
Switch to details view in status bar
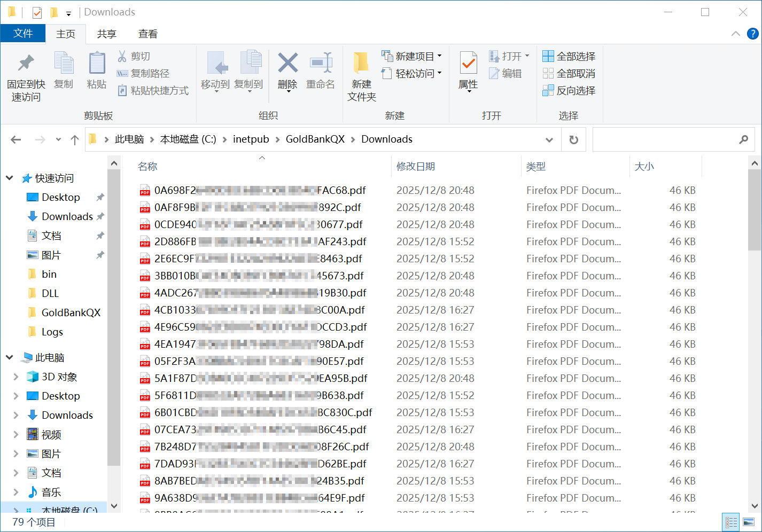coord(731,522)
